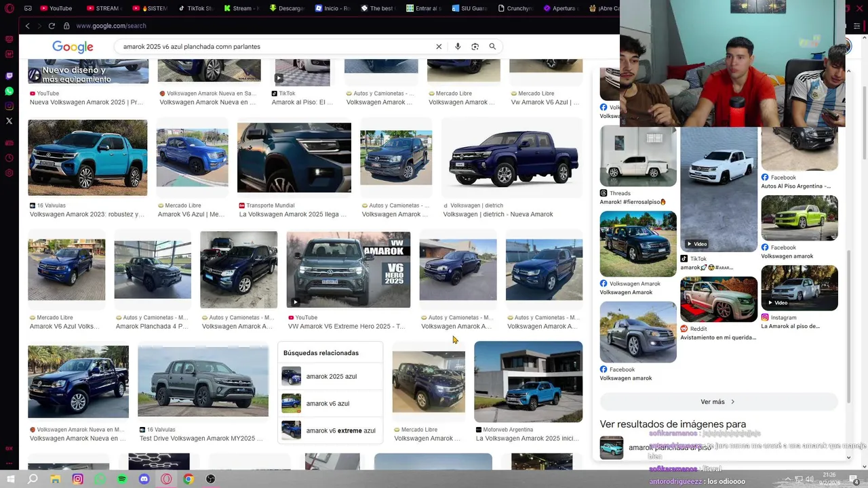
Task: Go back in browser history
Action: (27, 26)
